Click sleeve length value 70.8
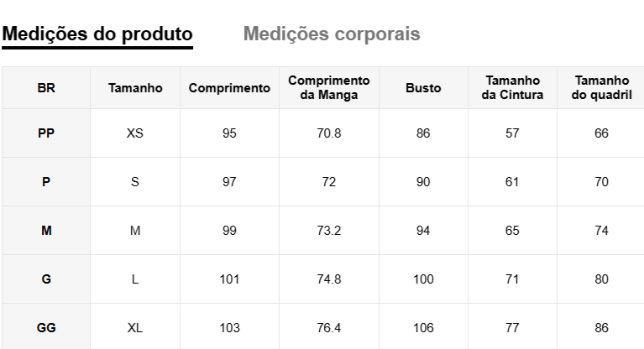The image size is (644, 349). tap(329, 133)
